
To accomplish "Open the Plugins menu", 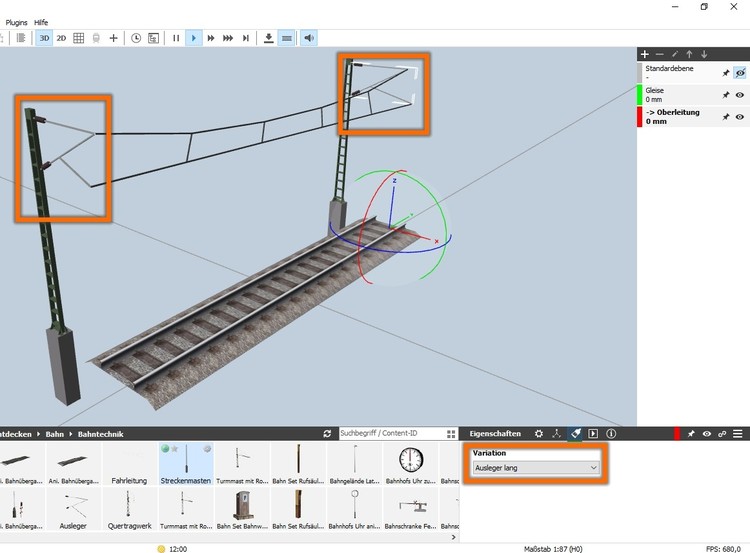I will click(16, 22).
